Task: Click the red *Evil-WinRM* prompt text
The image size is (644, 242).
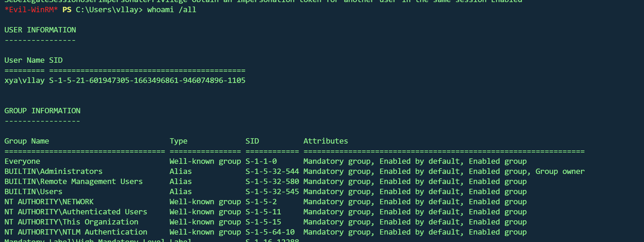Action: (31, 10)
